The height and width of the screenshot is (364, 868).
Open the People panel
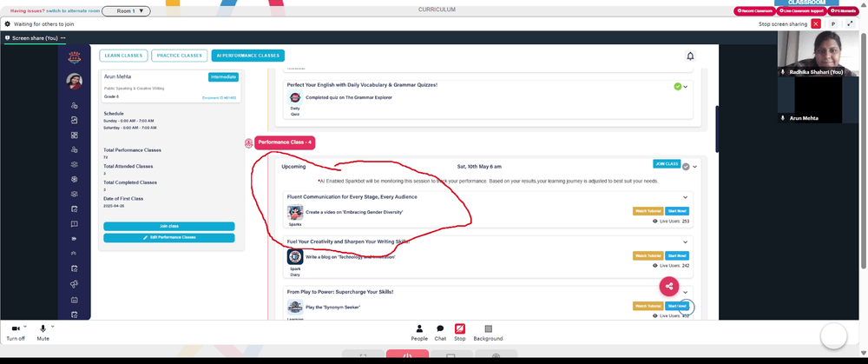(x=419, y=333)
